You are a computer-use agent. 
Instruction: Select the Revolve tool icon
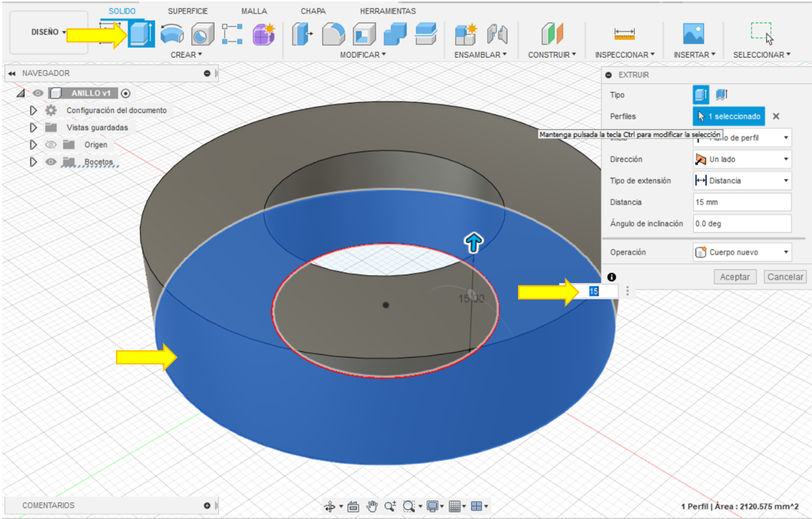pyautogui.click(x=172, y=34)
